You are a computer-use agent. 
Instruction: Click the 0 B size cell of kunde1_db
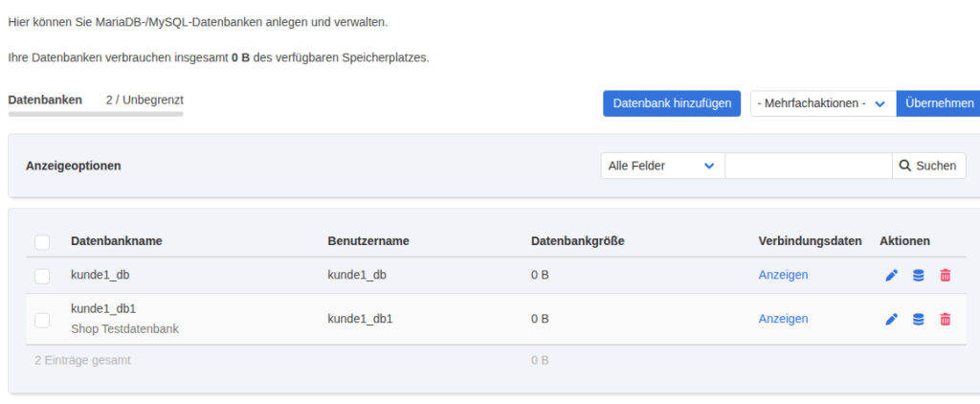pyautogui.click(x=540, y=275)
